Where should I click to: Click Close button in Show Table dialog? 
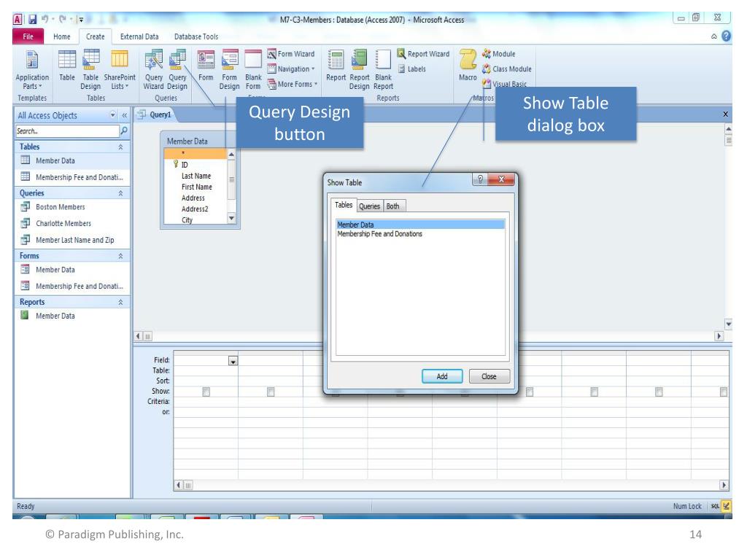click(489, 376)
